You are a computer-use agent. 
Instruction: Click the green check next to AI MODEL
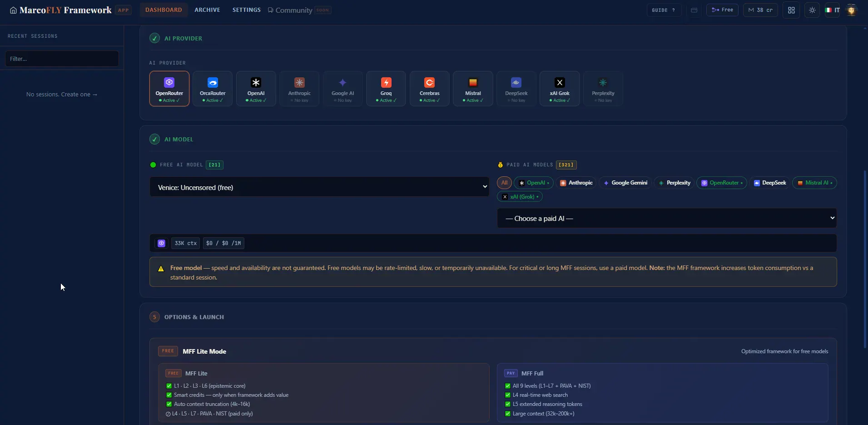[154, 139]
